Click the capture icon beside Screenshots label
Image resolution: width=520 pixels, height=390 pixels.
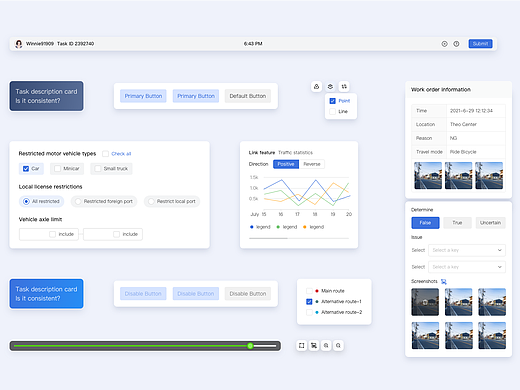point(444,282)
